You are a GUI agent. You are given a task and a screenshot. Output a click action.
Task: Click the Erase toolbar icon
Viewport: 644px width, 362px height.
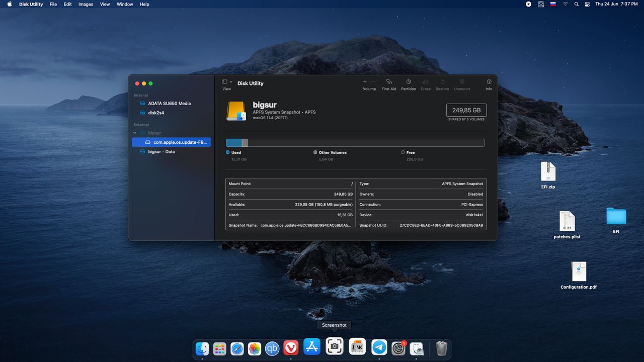point(426,81)
